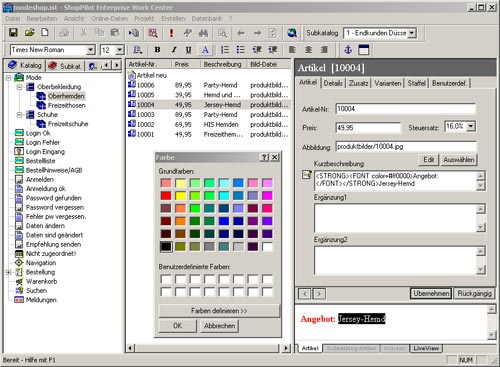The width and height of the screenshot is (500, 367).
Task: Click the back arrow toolbar icon
Action: coord(241,33)
